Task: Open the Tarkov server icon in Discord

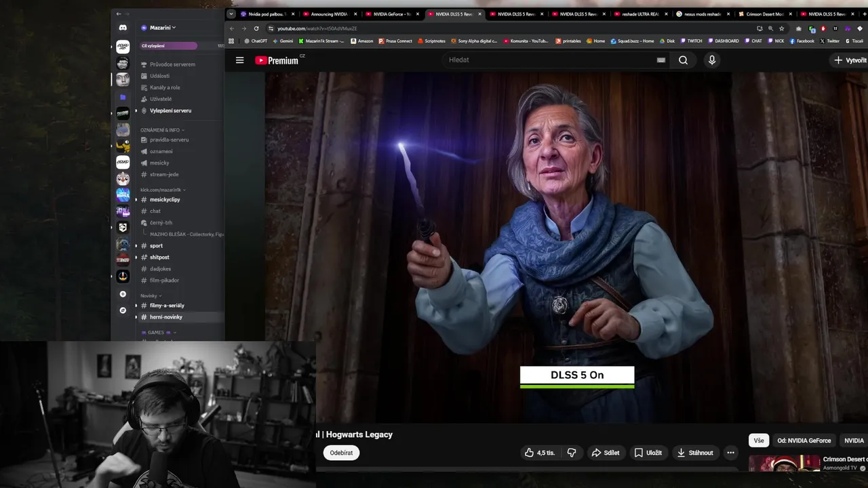Action: 123,260
